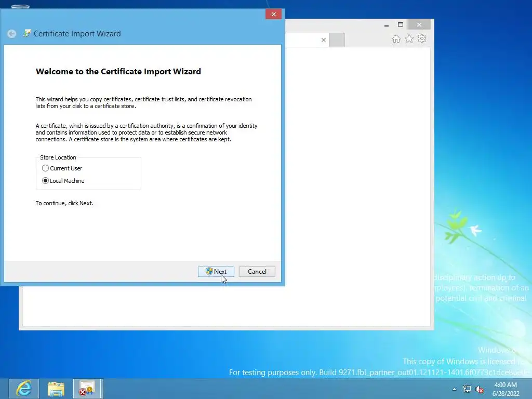Show hidden icons in system tray
Screen dimensions: 532x399
[x=454, y=389]
